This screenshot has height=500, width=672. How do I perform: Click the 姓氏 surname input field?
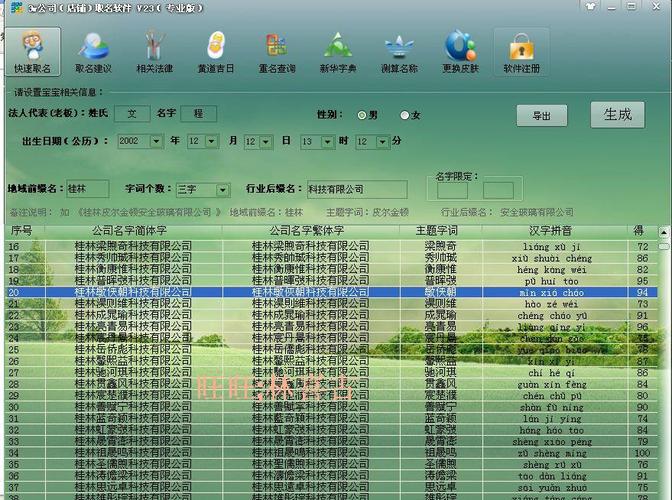pyautogui.click(x=132, y=114)
